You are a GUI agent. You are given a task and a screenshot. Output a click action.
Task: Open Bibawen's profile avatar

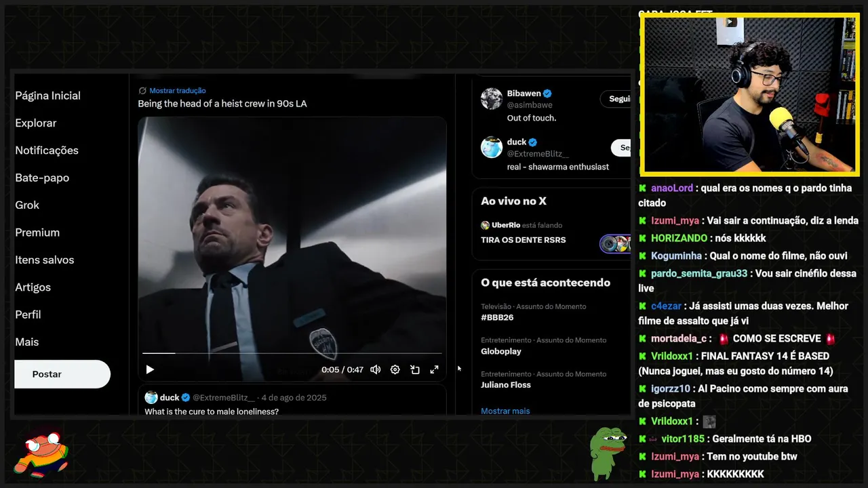tap(492, 98)
